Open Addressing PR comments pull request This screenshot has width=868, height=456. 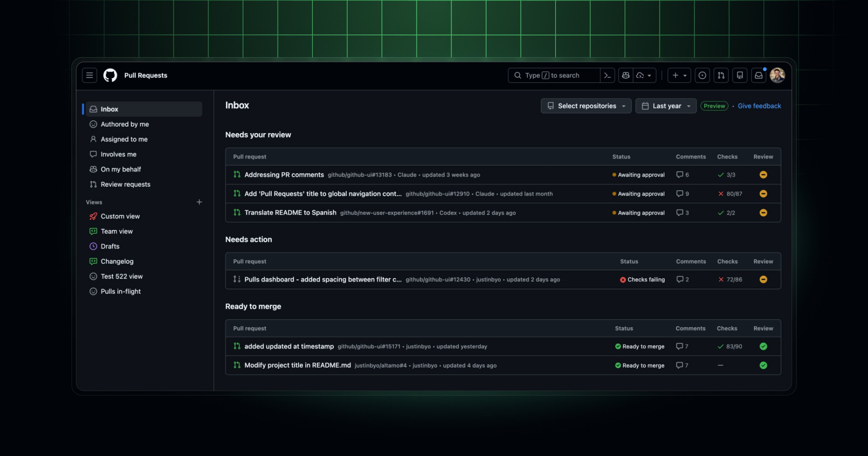(284, 175)
